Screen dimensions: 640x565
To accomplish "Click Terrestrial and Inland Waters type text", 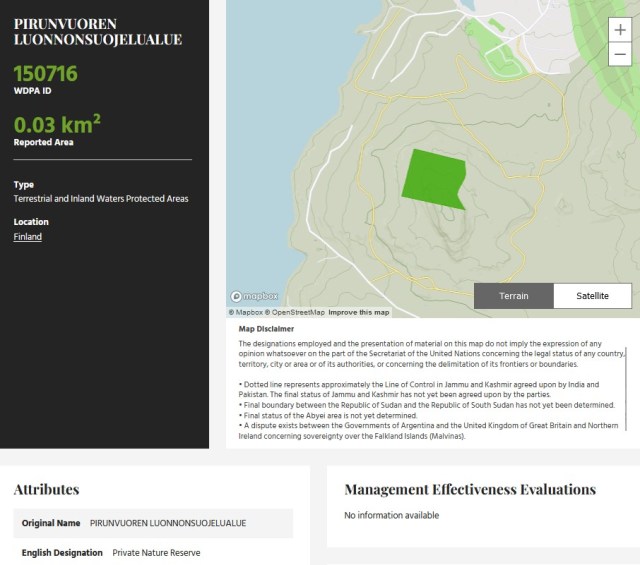I will click(x=101, y=198).
